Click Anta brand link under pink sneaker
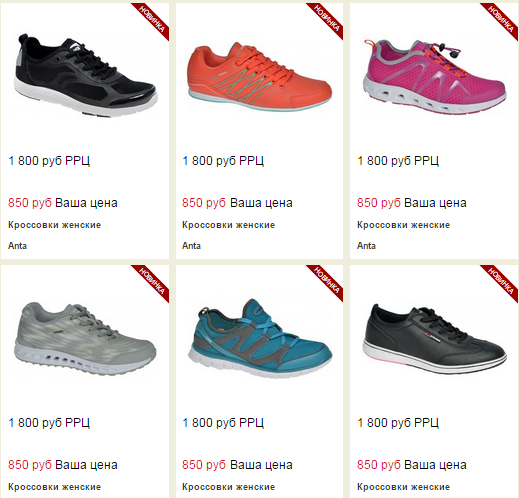This screenshot has width=519, height=498. click(366, 246)
